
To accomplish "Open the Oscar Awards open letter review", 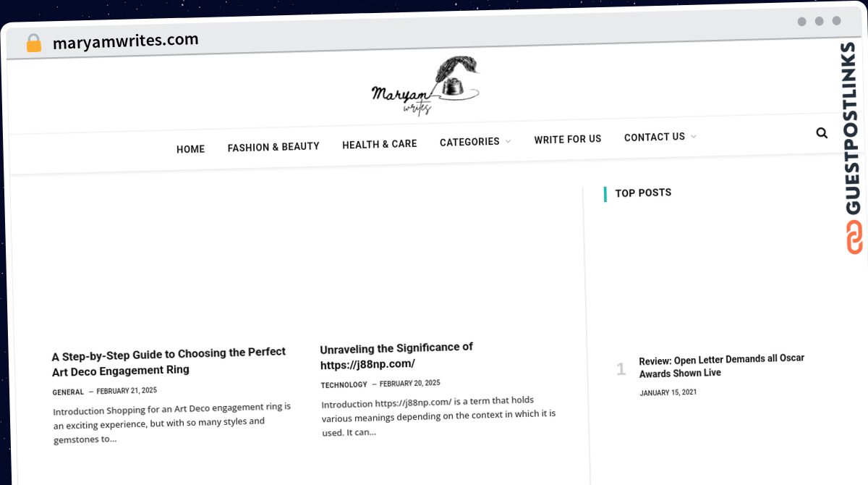I will (x=722, y=366).
